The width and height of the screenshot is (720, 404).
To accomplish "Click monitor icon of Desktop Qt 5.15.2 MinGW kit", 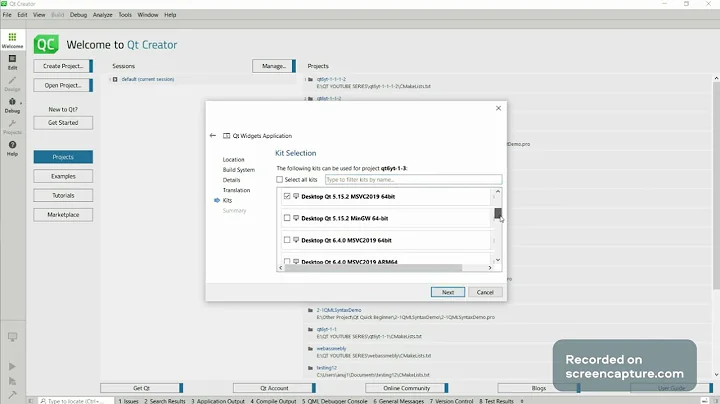I will [296, 218].
